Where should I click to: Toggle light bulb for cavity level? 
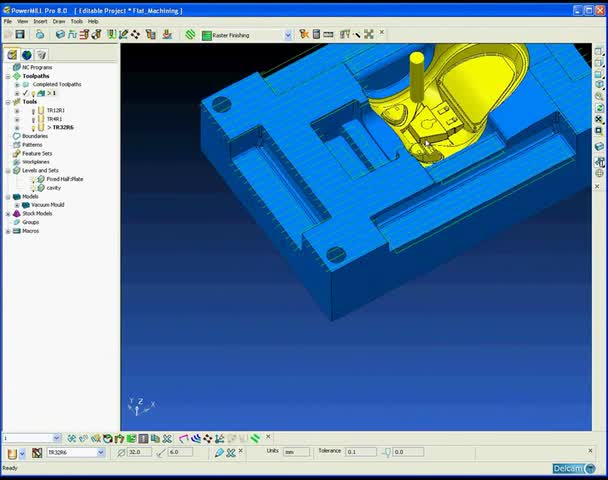coord(34,188)
